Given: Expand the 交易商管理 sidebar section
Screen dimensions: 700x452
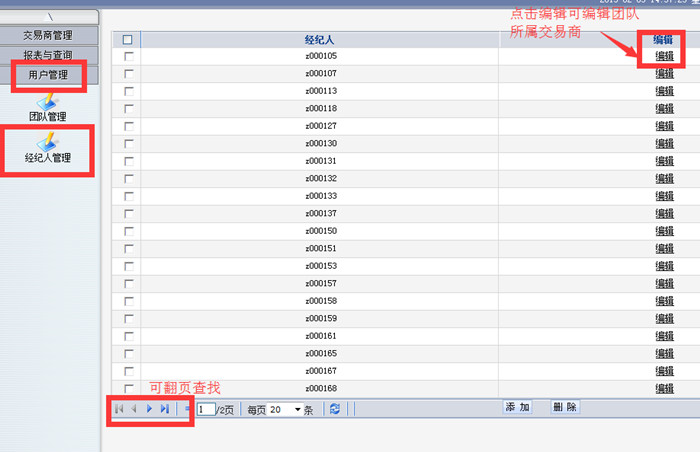Looking at the screenshot, I should point(50,35).
